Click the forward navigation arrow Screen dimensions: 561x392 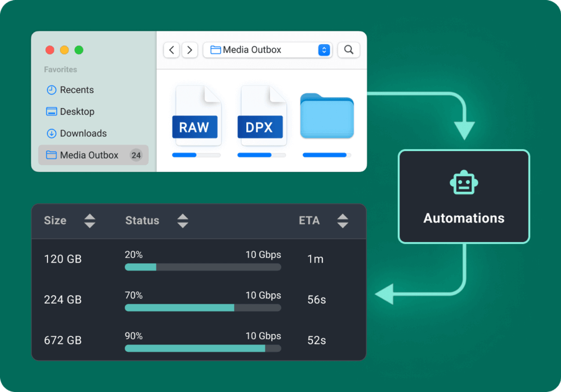pyautogui.click(x=190, y=50)
